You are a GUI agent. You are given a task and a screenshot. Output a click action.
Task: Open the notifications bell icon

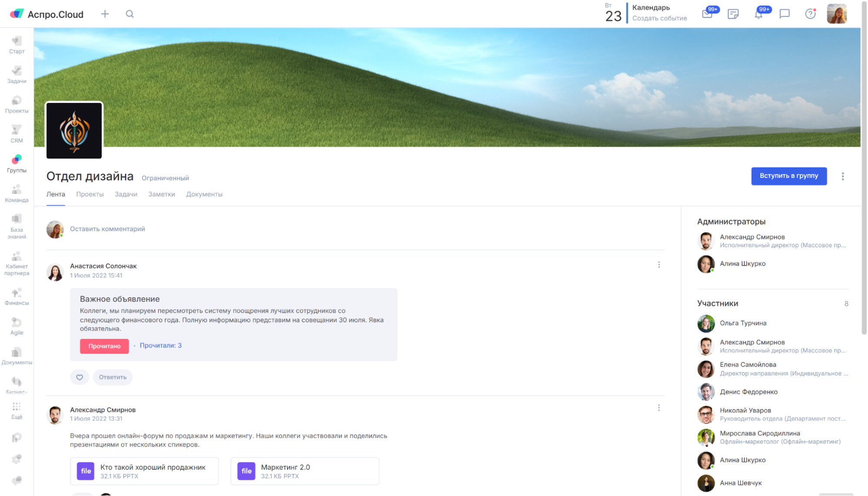(759, 14)
